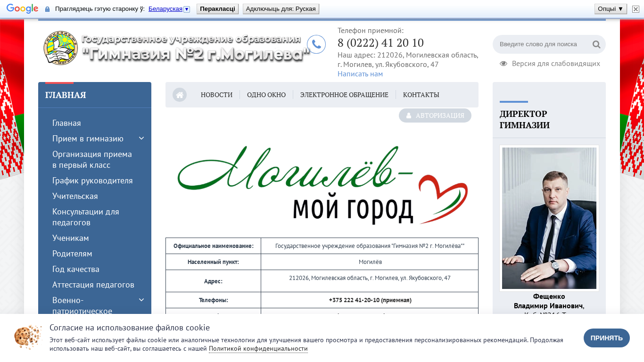The height and width of the screenshot is (362, 644).
Task: Open the НОВОСТИ menu item
Action: click(x=216, y=95)
